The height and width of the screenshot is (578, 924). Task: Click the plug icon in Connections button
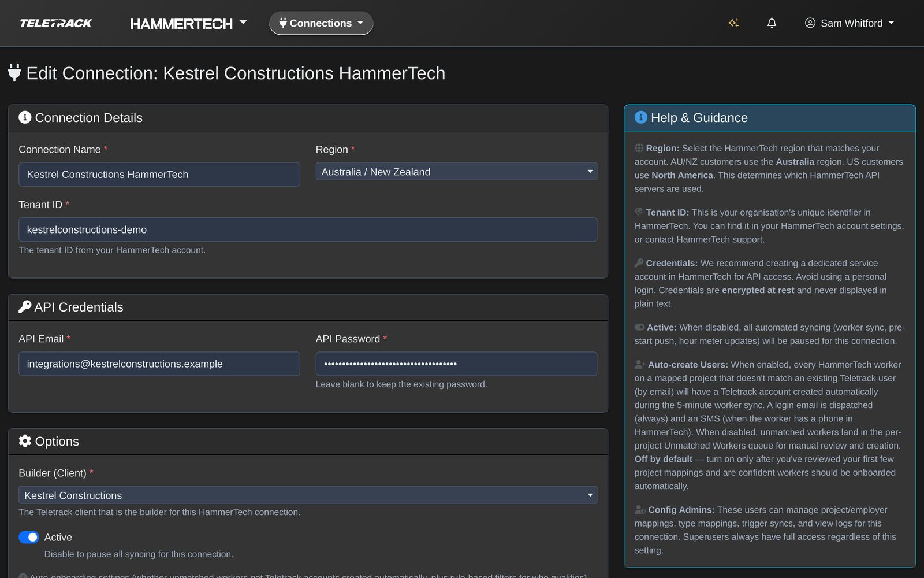[283, 23]
